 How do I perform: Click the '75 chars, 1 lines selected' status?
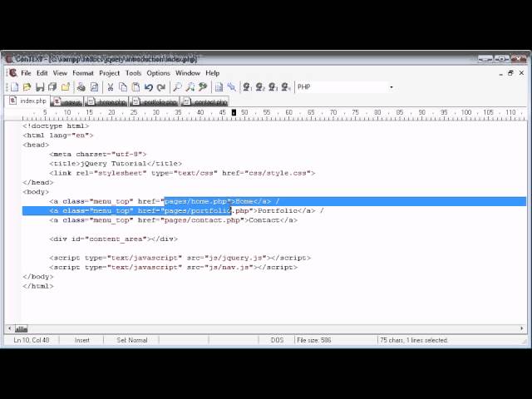pos(414,340)
